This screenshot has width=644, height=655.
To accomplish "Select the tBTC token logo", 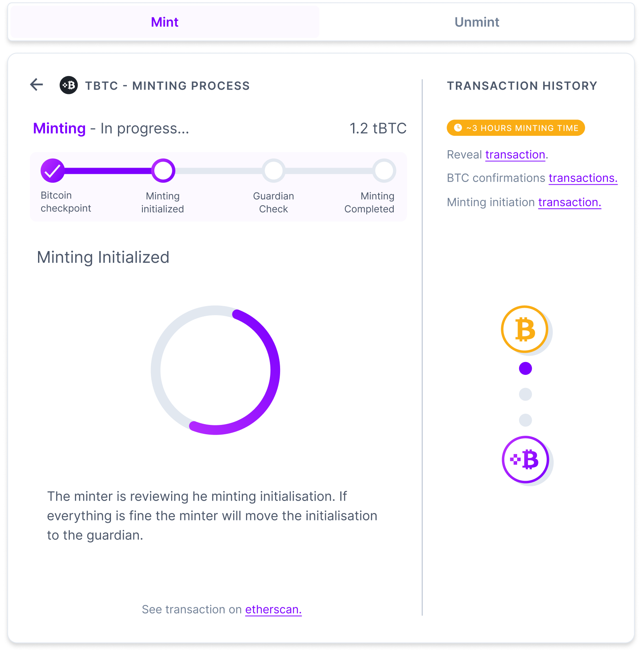I will click(69, 85).
